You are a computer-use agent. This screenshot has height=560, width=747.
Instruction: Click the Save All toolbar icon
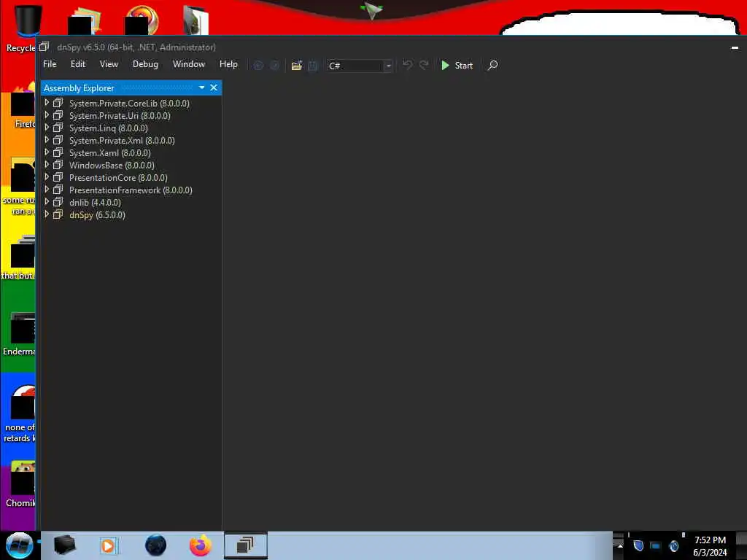pos(312,65)
